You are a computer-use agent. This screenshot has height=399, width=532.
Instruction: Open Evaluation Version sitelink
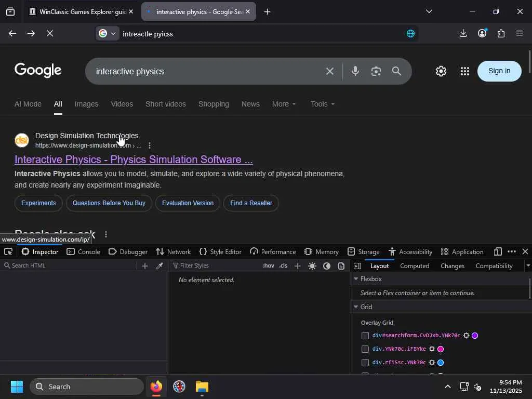188,203
